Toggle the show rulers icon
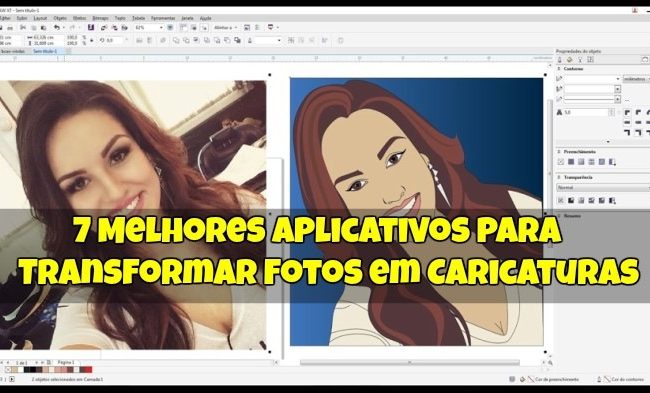 (x=183, y=27)
